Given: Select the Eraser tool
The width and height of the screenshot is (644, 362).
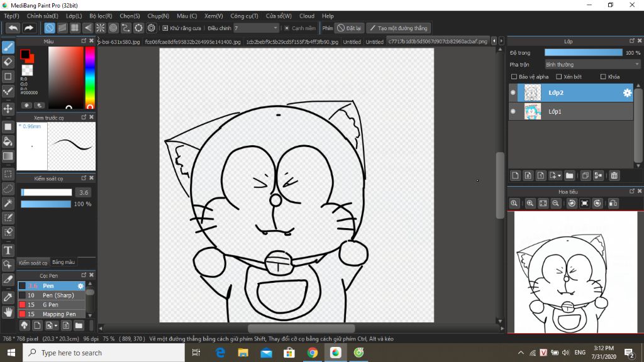Looking at the screenshot, I should [8, 62].
